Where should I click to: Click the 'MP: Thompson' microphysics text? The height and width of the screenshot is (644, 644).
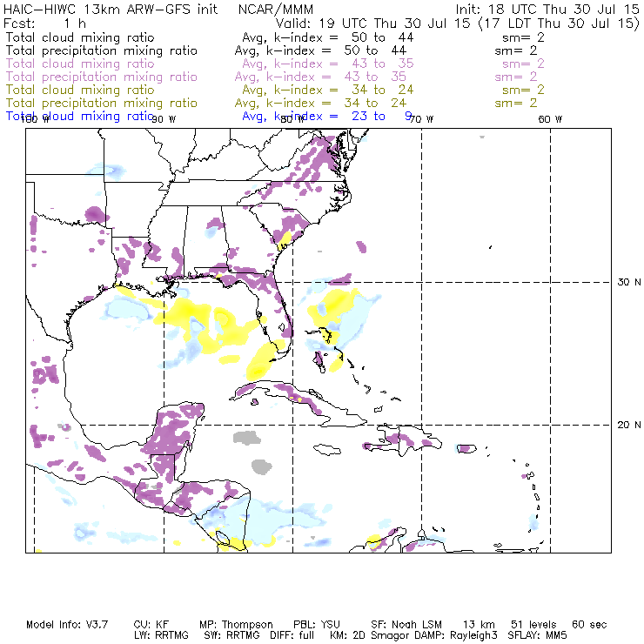(x=236, y=625)
